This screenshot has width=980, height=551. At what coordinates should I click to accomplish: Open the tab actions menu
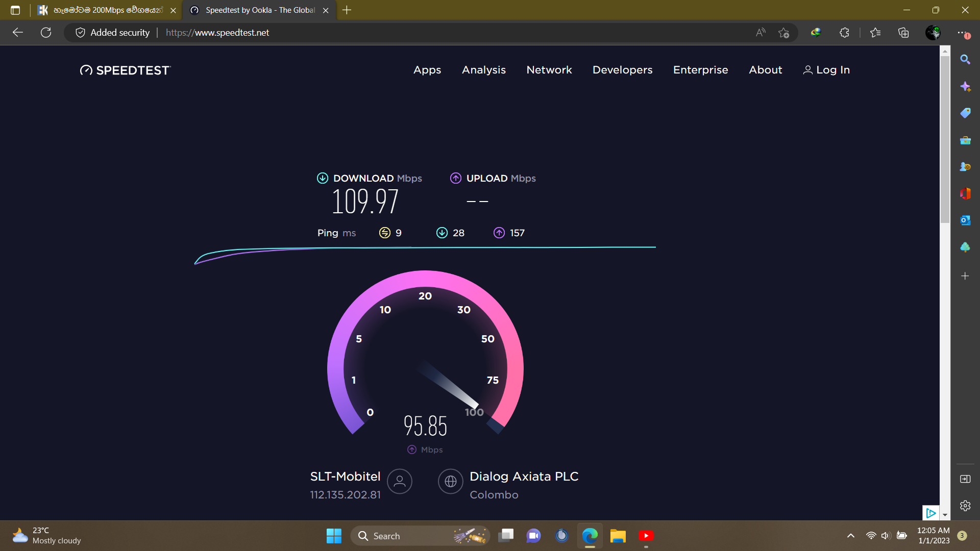15,10
